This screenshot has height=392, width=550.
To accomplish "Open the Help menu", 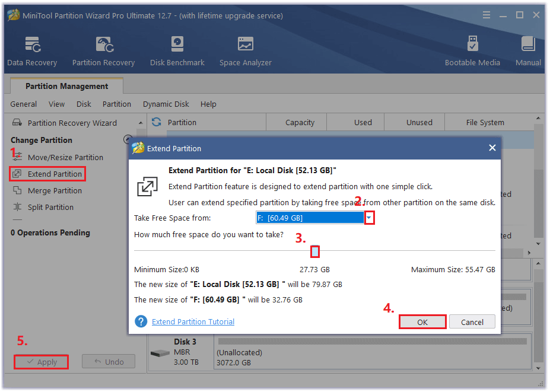I will click(x=208, y=104).
